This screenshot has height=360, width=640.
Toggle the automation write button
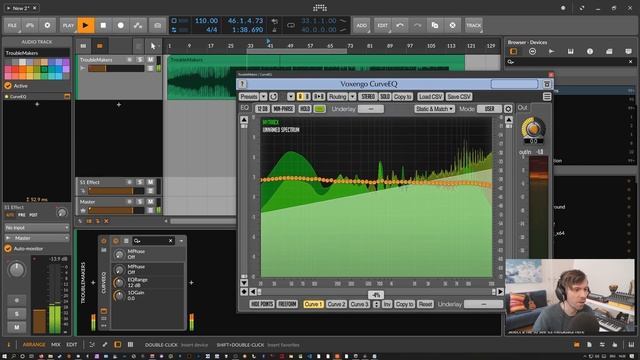138,25
